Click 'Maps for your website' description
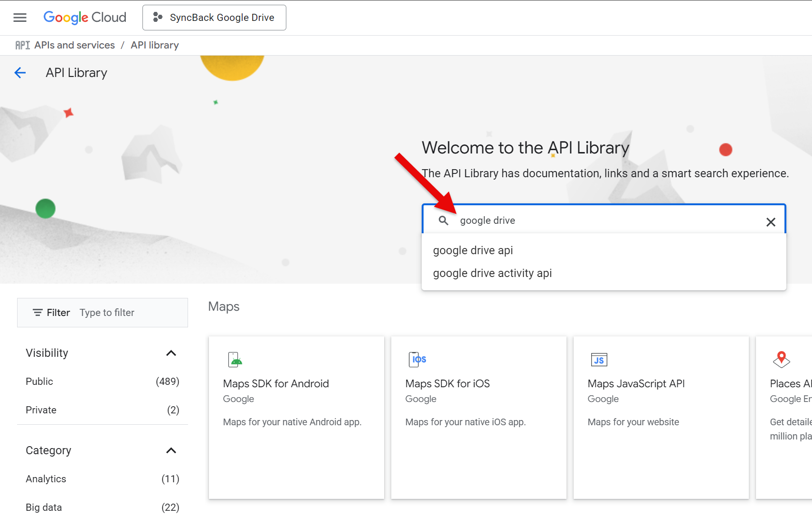The height and width of the screenshot is (516, 812). tap(633, 422)
